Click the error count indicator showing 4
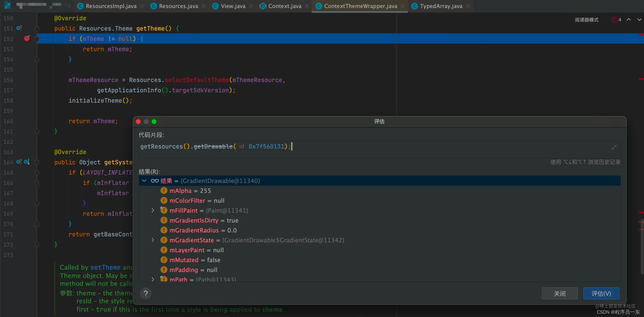The image size is (644, 317). pyautogui.click(x=616, y=20)
